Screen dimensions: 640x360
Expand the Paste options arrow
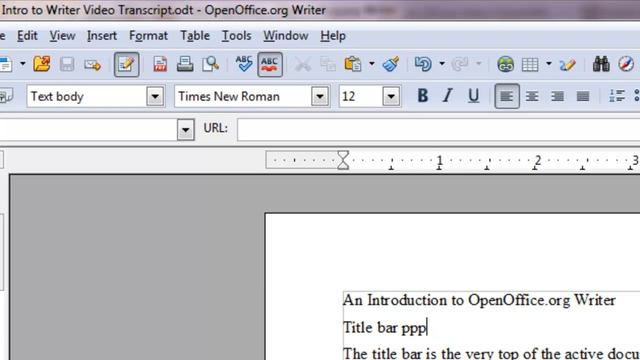[371, 64]
